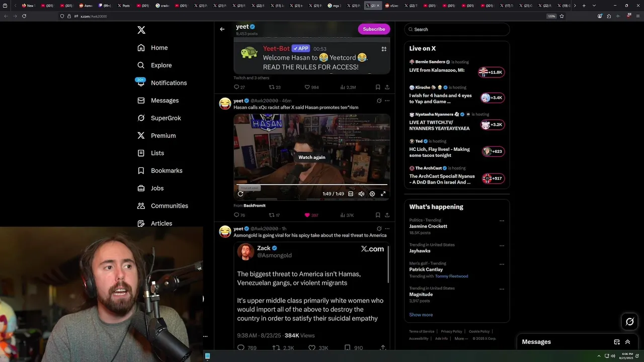The image size is (644, 362).
Task: Enter fullscreen on the Hasan video
Action: [x=383, y=194]
